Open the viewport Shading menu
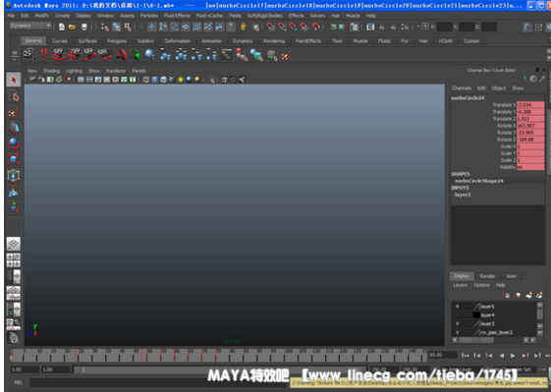Screen dimensions: 551x392 pos(51,71)
